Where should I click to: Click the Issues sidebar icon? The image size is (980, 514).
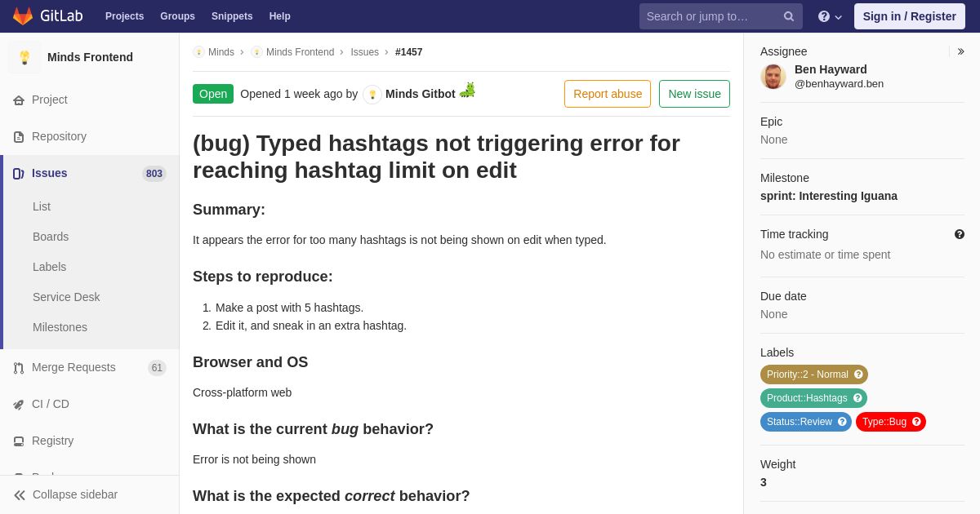pos(19,174)
